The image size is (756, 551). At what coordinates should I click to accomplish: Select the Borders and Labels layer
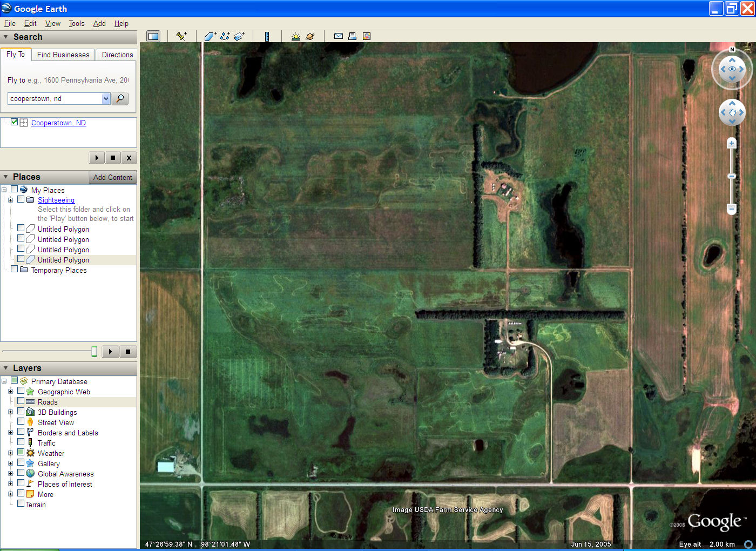(68, 433)
